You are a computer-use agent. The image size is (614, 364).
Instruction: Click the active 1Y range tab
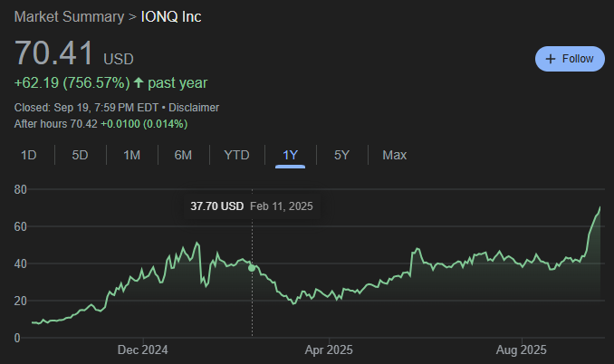click(x=290, y=156)
